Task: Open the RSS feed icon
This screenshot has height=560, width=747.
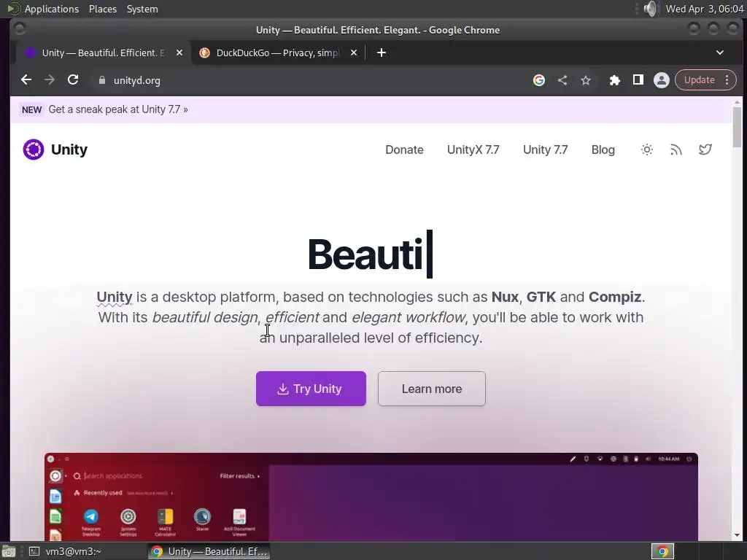Action: click(676, 149)
